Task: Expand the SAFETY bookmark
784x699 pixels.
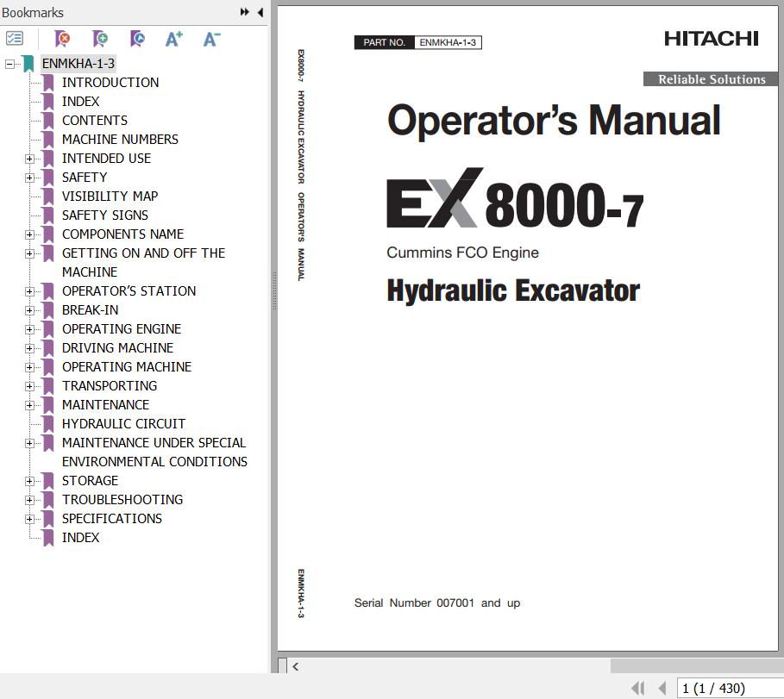Action: coord(29,178)
